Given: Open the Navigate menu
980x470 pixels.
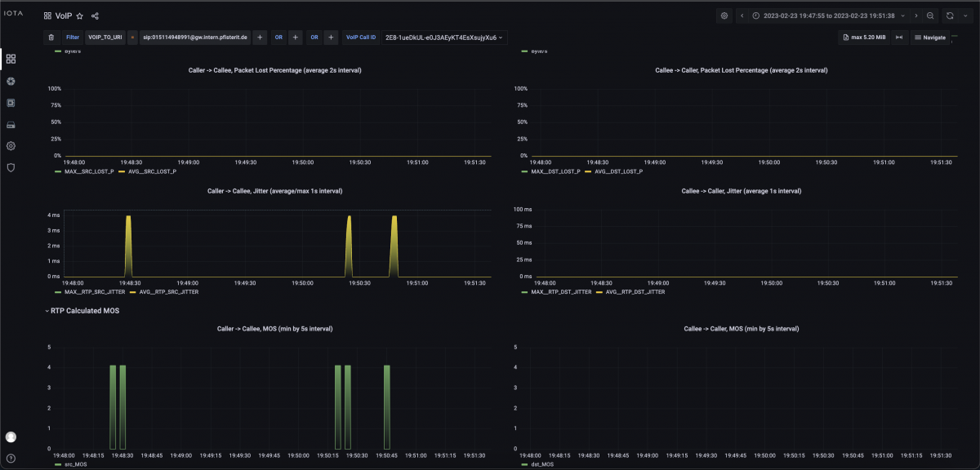Looking at the screenshot, I should (929, 38).
